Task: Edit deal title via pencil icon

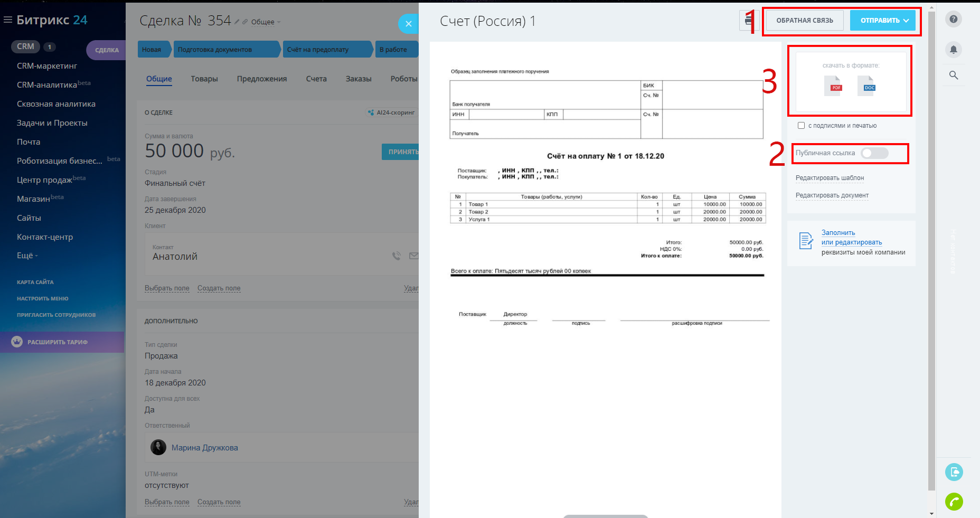Action: tap(237, 22)
